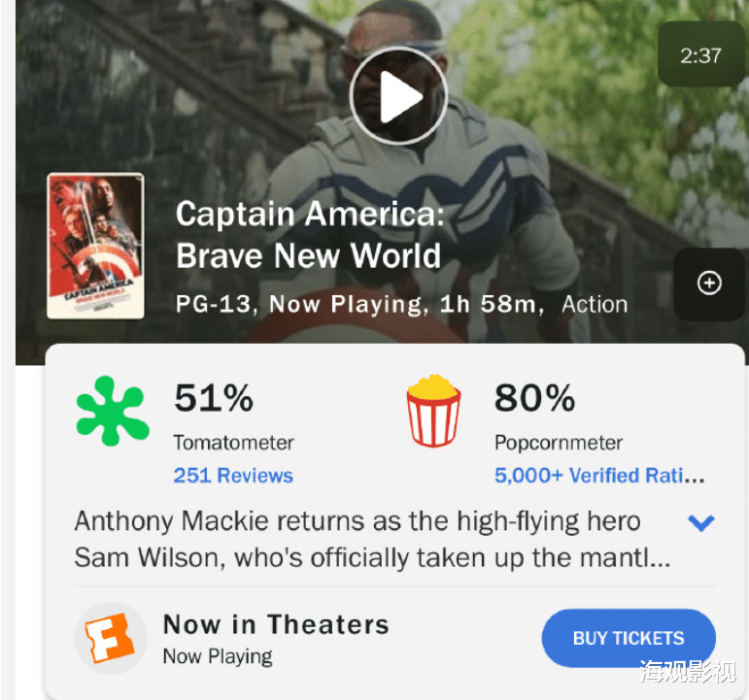Click the 51% Tomatometer score
749x700 pixels.
pos(214,398)
